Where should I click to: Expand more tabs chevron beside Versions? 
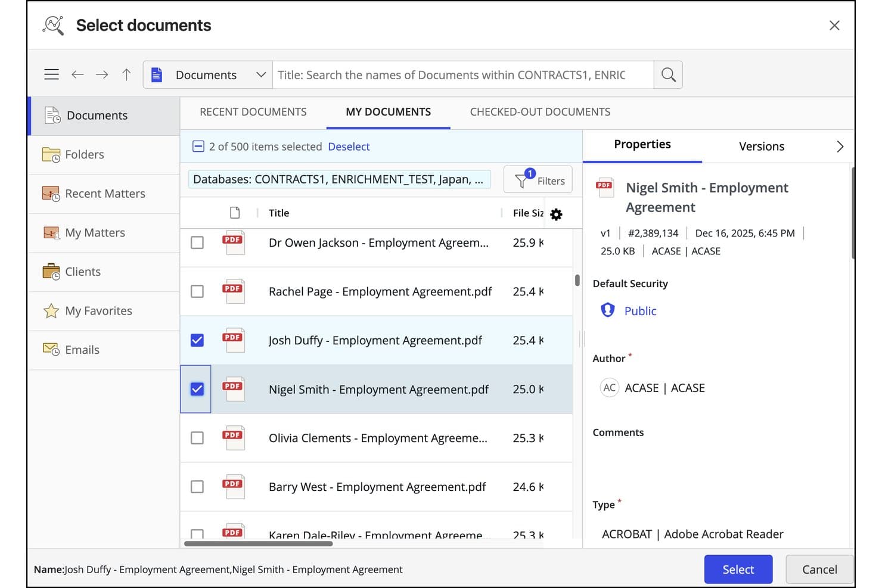tap(840, 147)
